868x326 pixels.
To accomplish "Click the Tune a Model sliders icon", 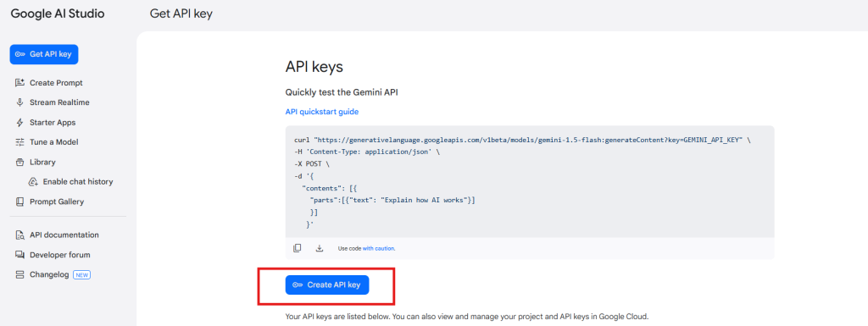I will (20, 142).
